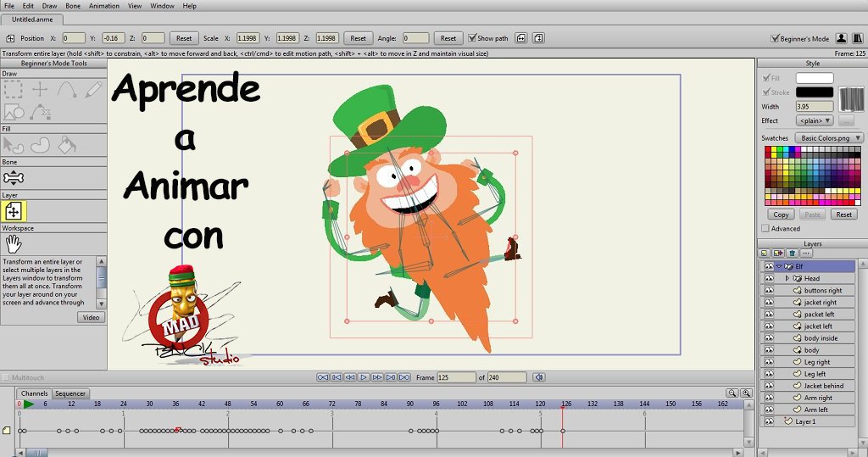
Task: Select the Create Shape blob tool
Action: 41,145
